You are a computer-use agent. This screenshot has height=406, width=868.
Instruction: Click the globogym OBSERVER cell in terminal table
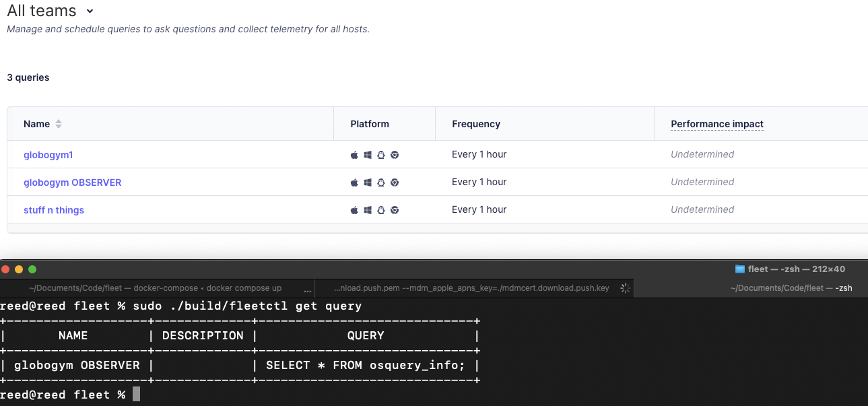coord(77,366)
